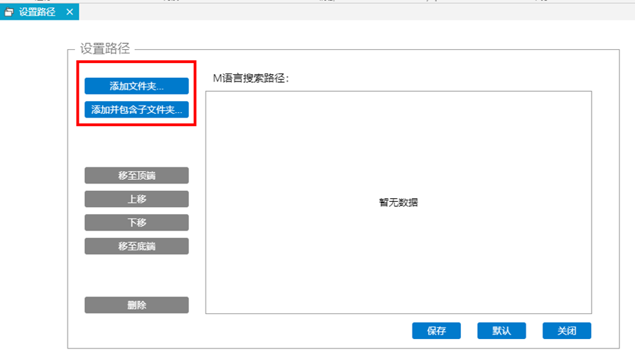Click the 删除 button
The height and width of the screenshot is (364, 635).
pos(137,305)
